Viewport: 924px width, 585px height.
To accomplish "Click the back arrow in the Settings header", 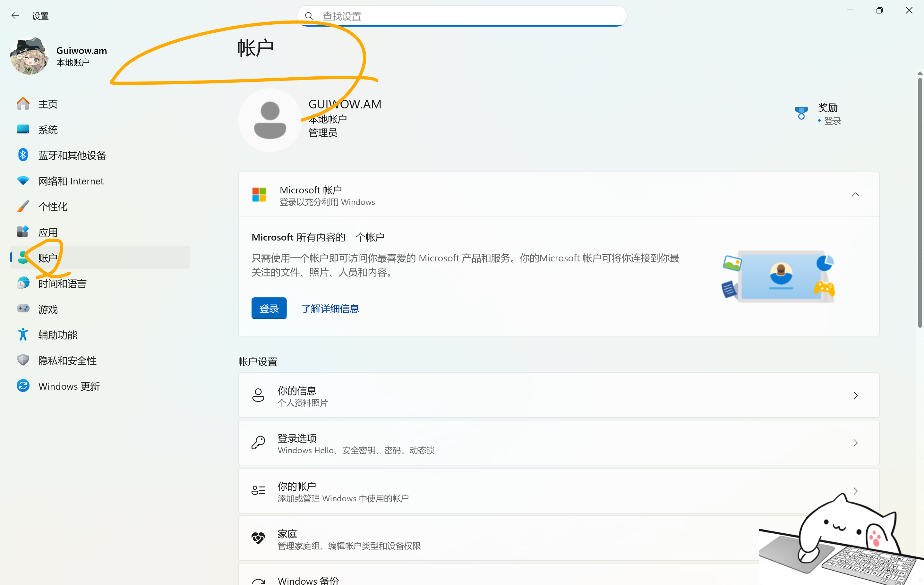I will [x=15, y=15].
